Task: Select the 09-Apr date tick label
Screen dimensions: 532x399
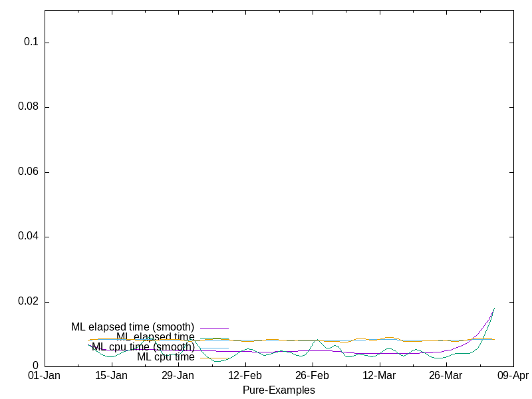Action: [x=513, y=376]
